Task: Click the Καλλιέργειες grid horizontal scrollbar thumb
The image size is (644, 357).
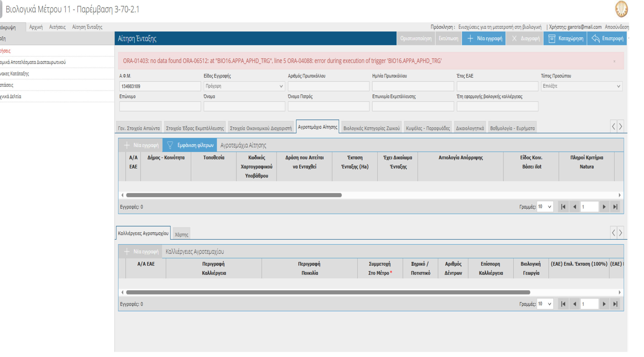Action: point(328,292)
